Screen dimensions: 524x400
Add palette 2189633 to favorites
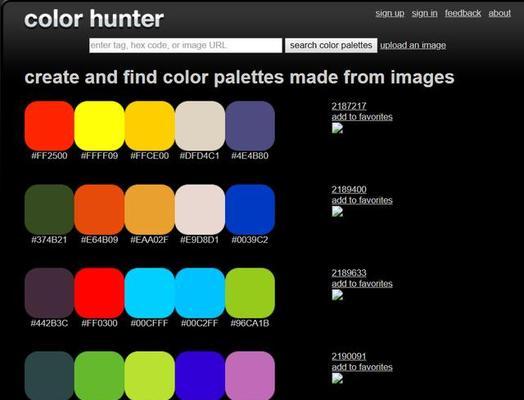click(x=362, y=283)
